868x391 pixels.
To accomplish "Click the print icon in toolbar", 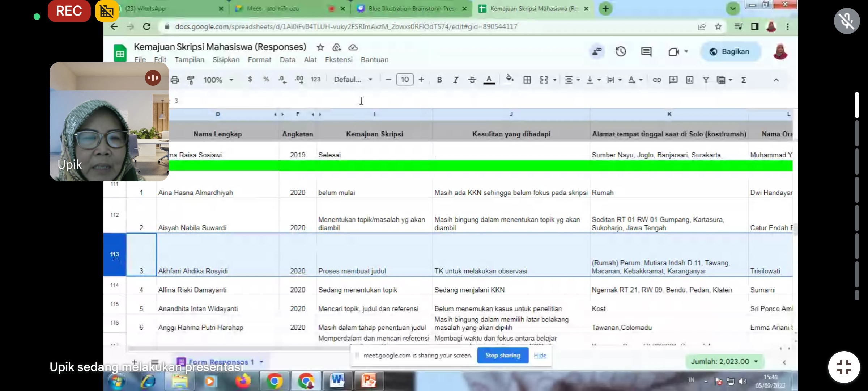I will (x=175, y=80).
